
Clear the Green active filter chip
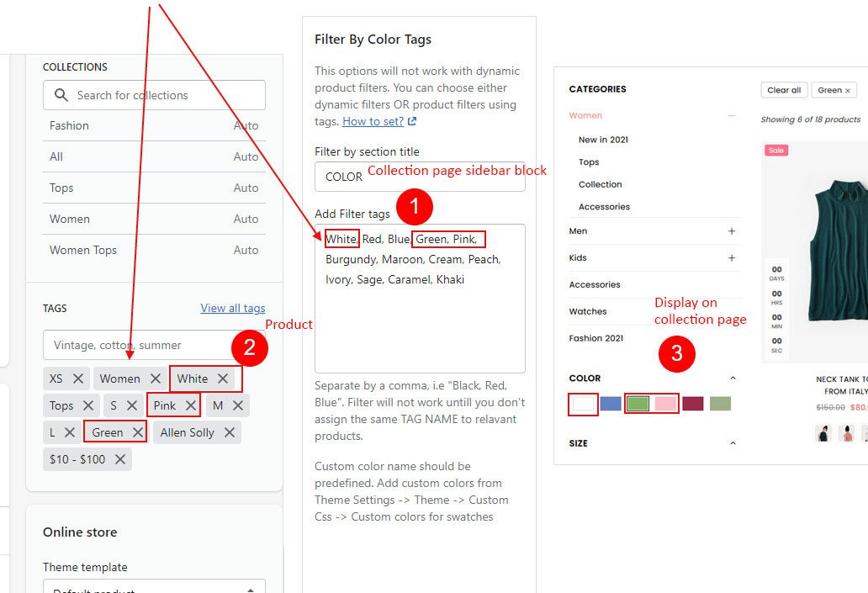[x=848, y=90]
